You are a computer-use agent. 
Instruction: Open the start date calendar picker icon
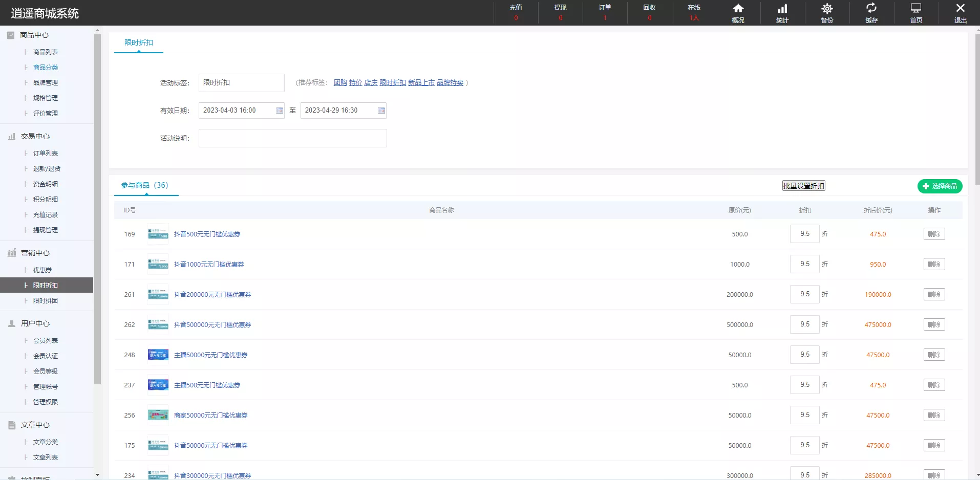[x=279, y=111]
